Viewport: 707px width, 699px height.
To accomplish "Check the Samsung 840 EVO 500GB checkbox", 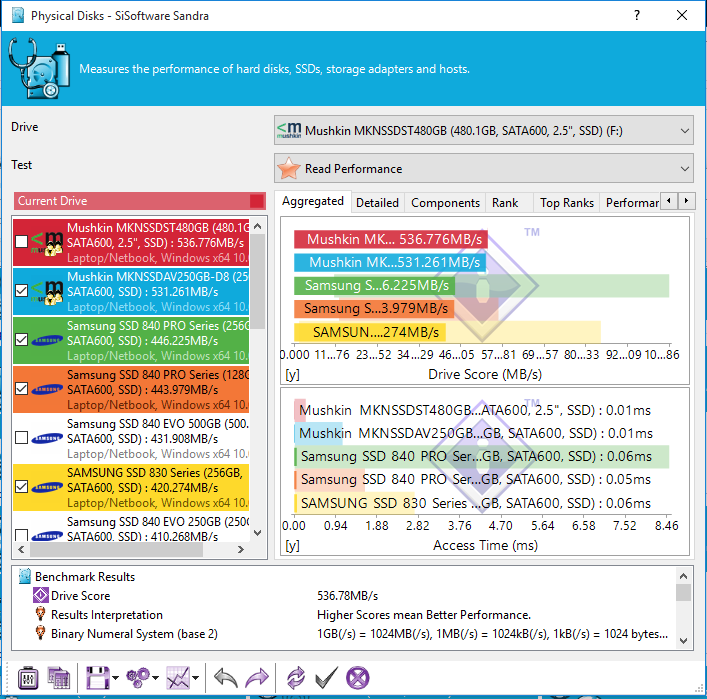I will (21, 438).
